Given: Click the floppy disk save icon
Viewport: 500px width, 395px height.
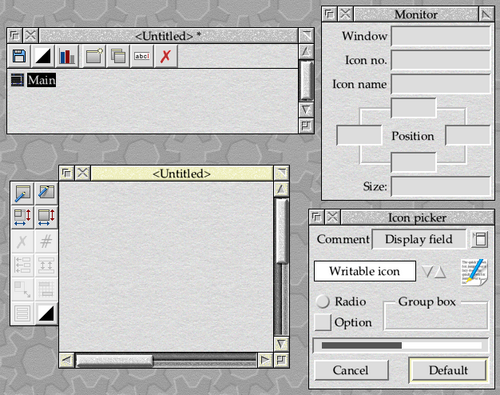Looking at the screenshot, I should pos(19,56).
